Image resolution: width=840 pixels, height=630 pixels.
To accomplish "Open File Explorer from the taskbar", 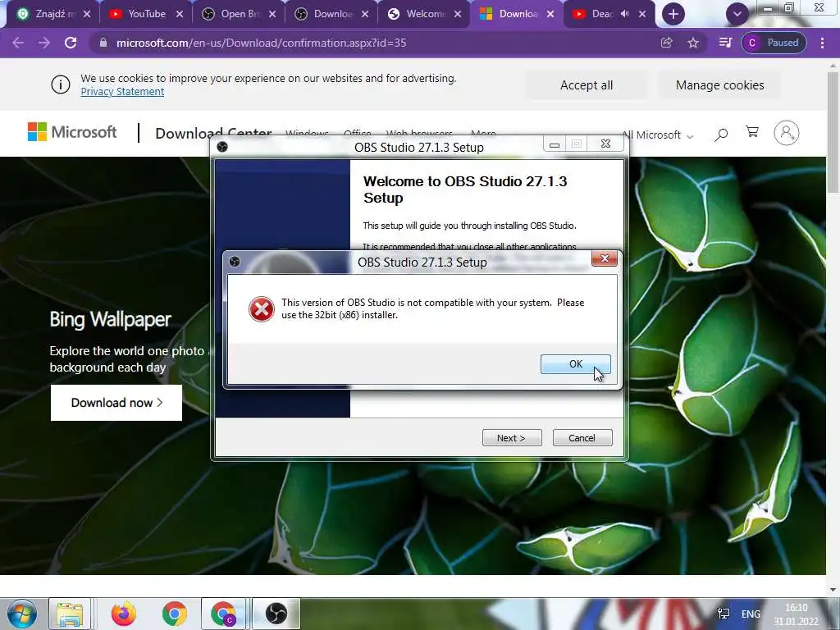I will (x=70, y=614).
